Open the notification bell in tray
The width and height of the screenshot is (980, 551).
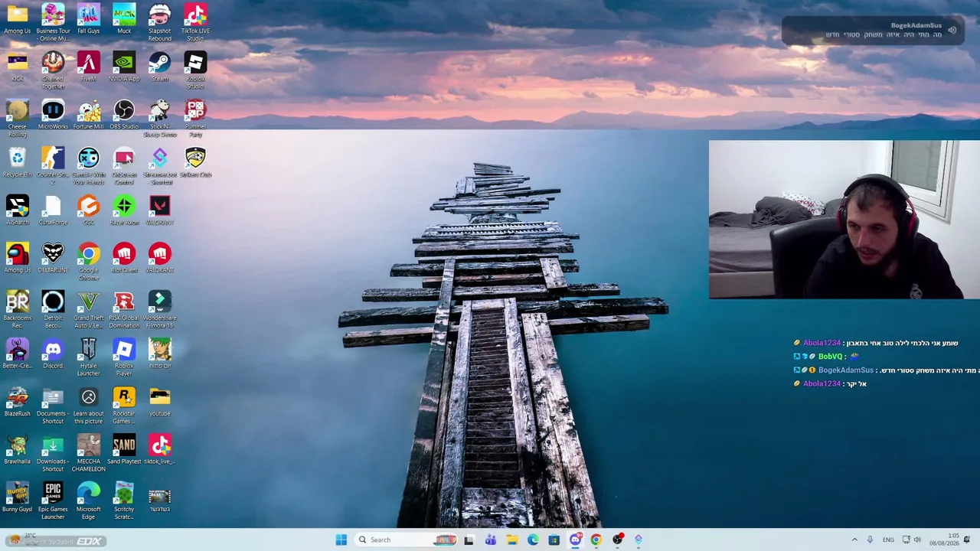[x=966, y=540]
